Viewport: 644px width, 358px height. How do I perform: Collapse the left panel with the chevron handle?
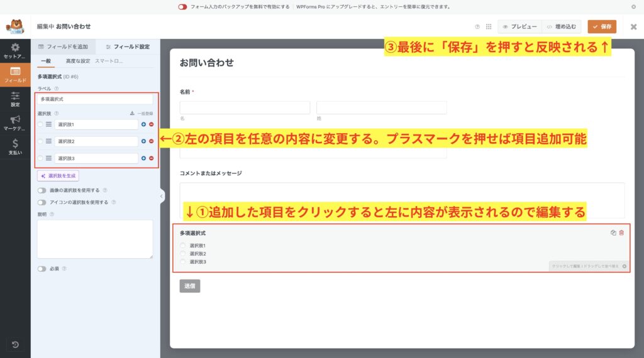click(162, 197)
